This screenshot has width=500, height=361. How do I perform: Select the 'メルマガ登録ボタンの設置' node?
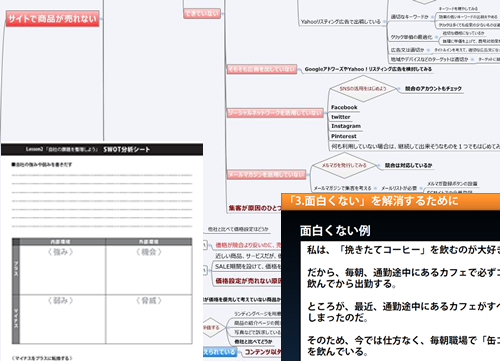pos(452,184)
